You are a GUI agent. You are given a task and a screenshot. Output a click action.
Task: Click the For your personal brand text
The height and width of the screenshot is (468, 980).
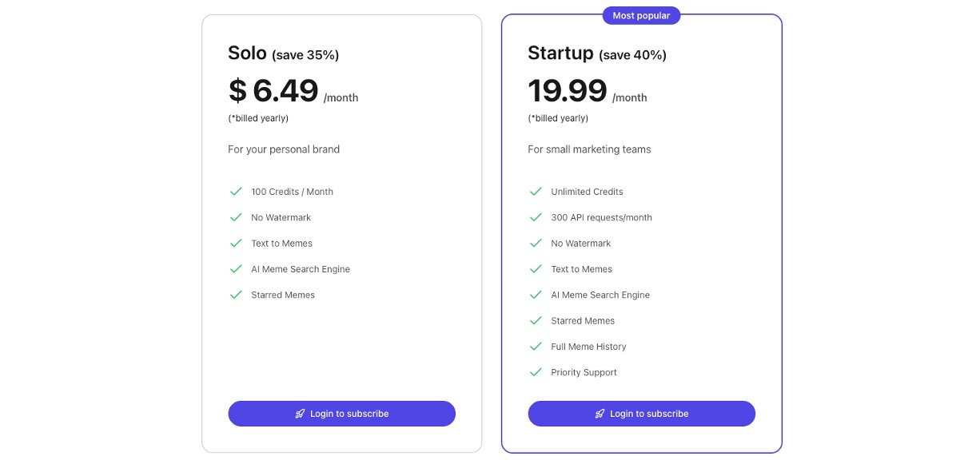284,149
